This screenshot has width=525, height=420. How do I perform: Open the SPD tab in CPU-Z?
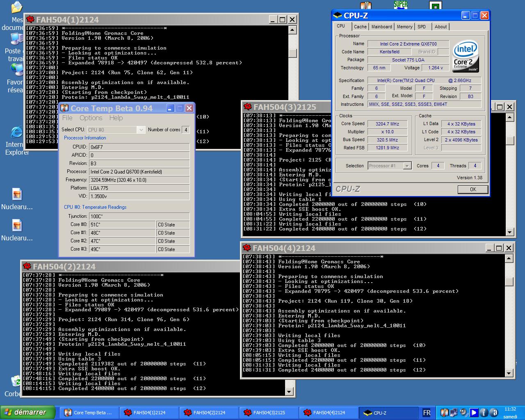422,27
